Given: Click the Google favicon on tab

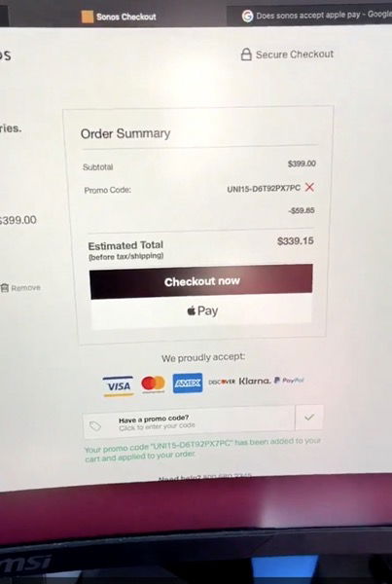Looking at the screenshot, I should pos(248,16).
